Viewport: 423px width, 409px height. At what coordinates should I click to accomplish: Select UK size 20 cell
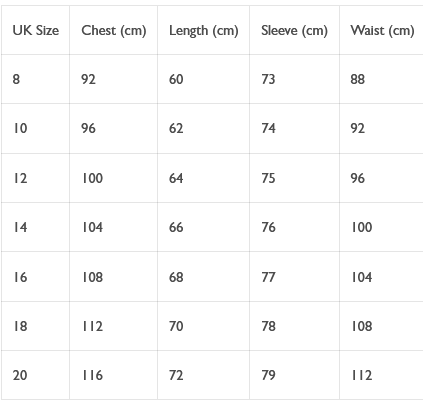pos(35,375)
